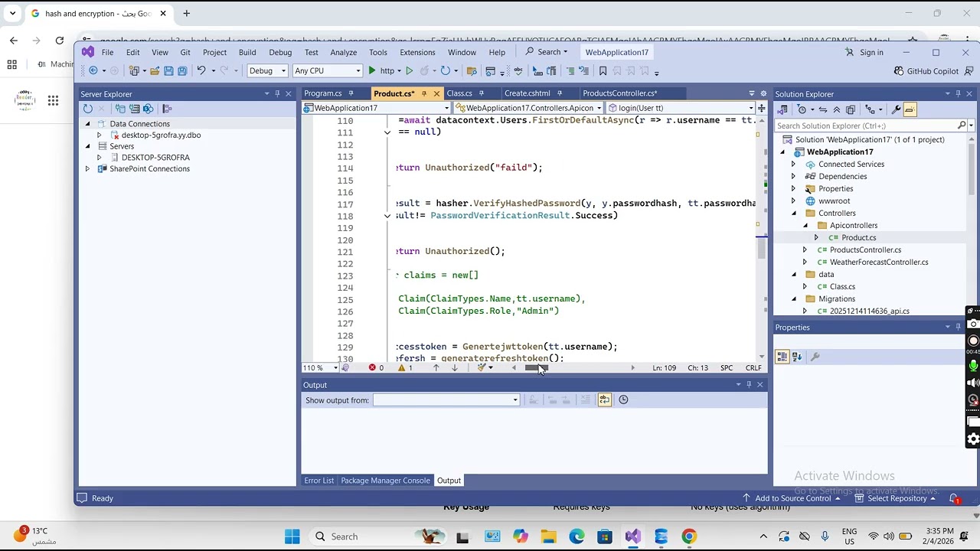Toggle auto-hide pin of Server Explorer panel
980x551 pixels.
tap(277, 93)
